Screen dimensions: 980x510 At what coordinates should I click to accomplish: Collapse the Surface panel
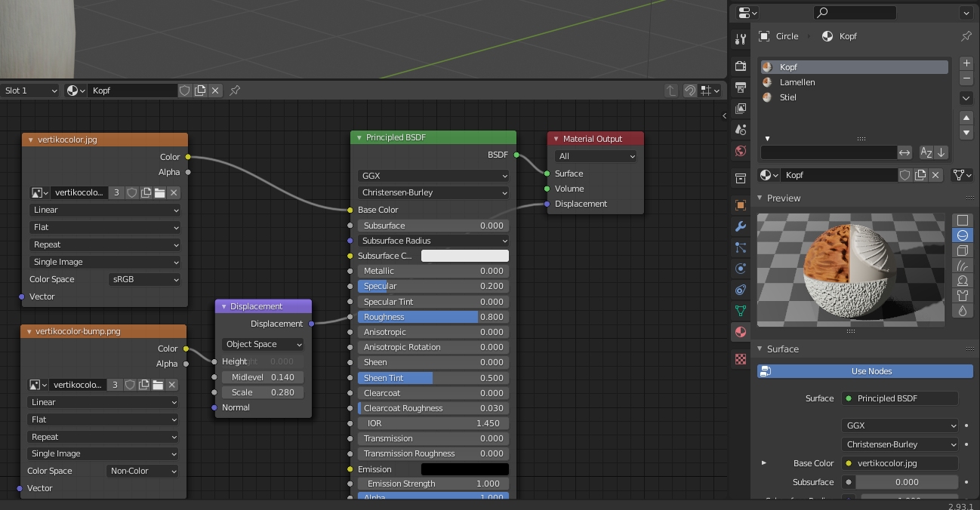(760, 349)
